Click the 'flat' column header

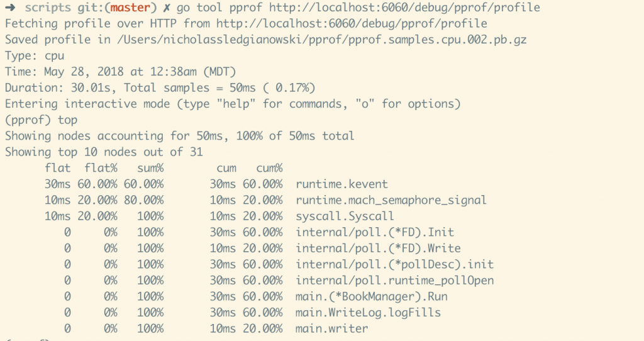click(58, 168)
